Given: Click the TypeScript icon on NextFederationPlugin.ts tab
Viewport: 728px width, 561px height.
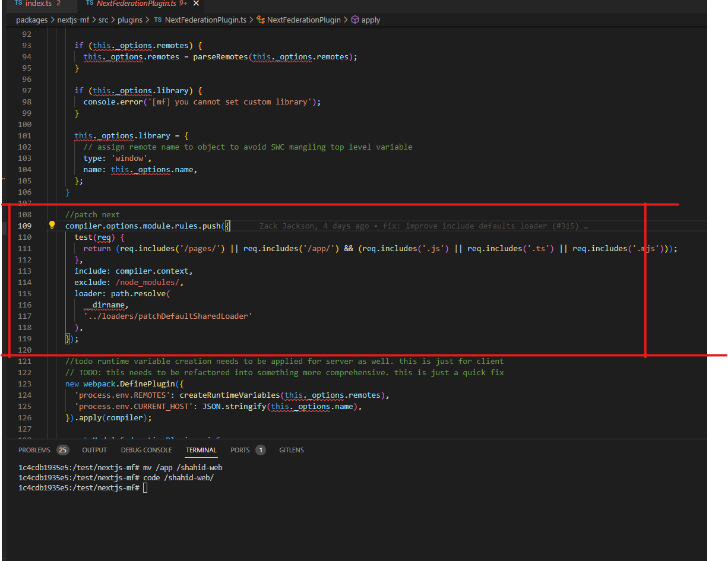Looking at the screenshot, I should [x=88, y=3].
